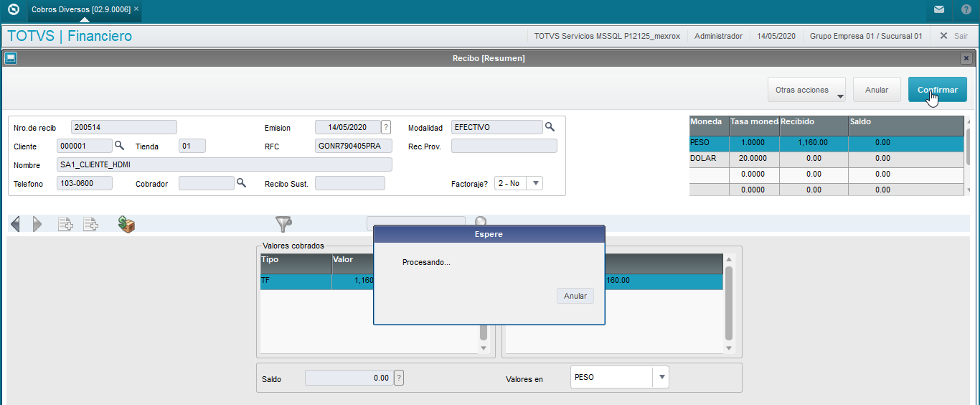Click the bottom Saldo field showing 0.00
Viewport: 980px width, 405px height.
[x=349, y=378]
